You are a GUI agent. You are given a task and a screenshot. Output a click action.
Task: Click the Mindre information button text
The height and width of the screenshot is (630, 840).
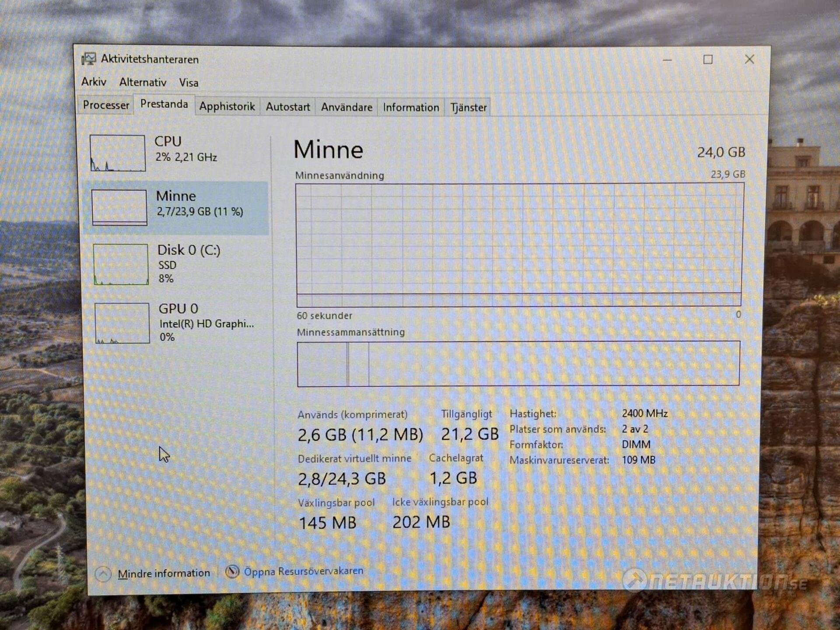(x=164, y=574)
